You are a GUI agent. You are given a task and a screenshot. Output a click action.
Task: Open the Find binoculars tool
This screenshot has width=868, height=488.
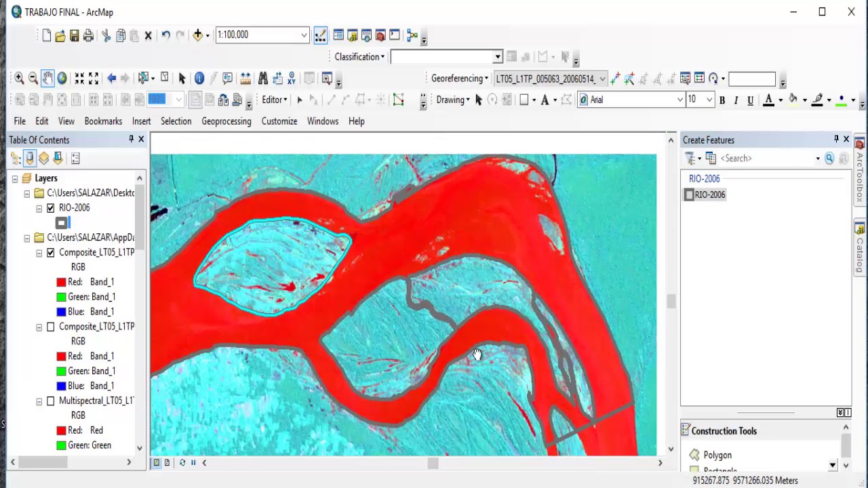click(x=263, y=79)
